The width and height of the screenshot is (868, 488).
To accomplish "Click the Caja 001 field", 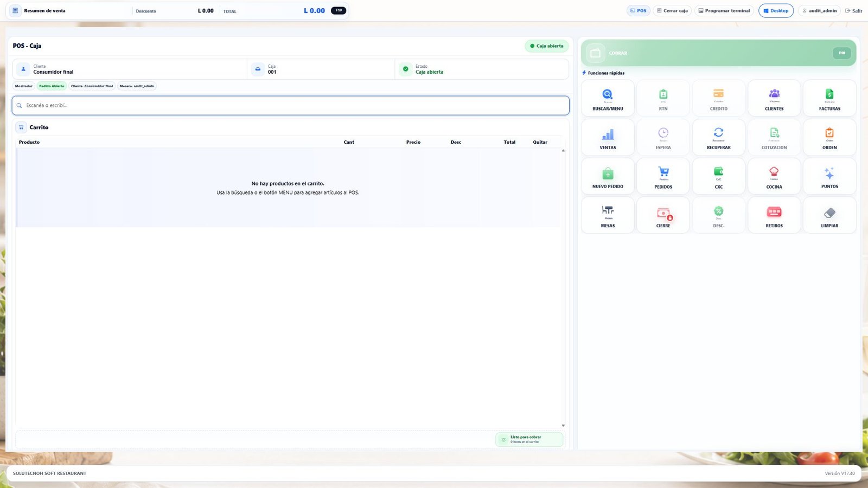I will [x=321, y=69].
